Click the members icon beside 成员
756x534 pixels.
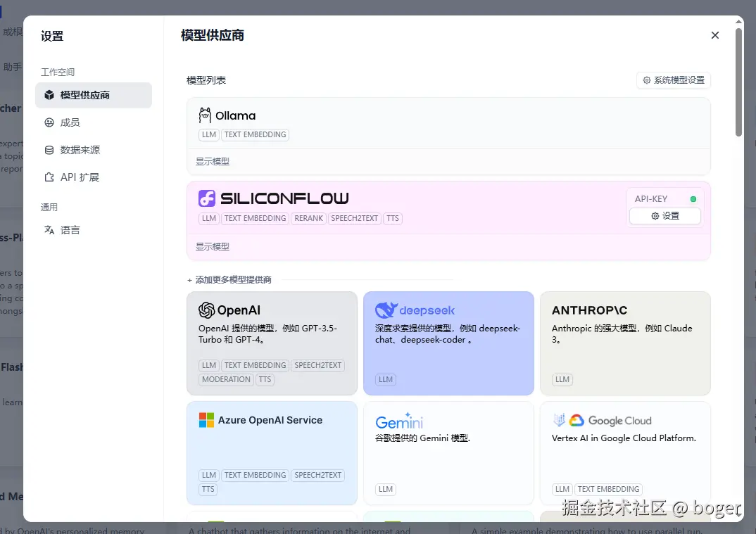49,122
